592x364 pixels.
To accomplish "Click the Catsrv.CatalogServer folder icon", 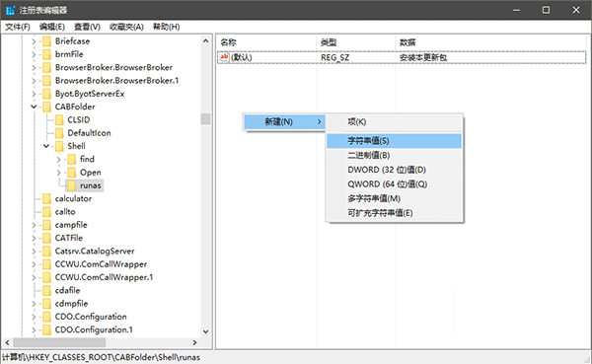I will 46,252.
